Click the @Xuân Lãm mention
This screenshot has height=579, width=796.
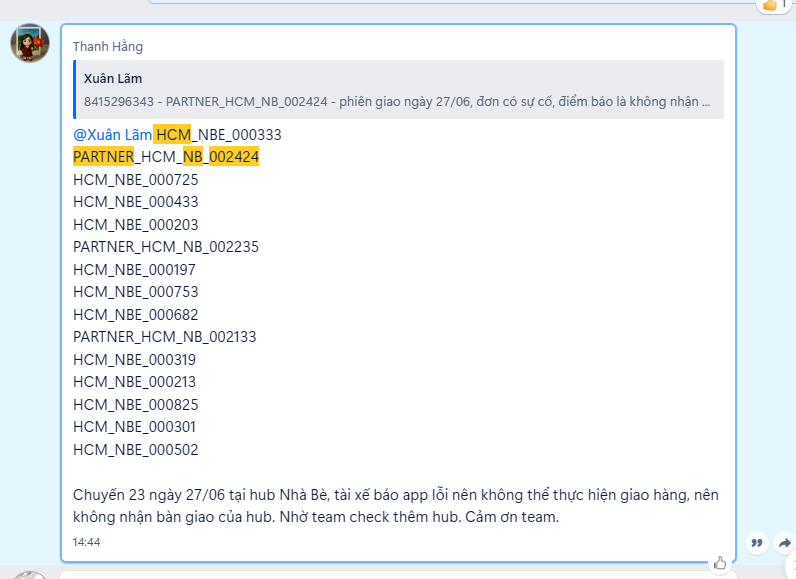pos(113,135)
